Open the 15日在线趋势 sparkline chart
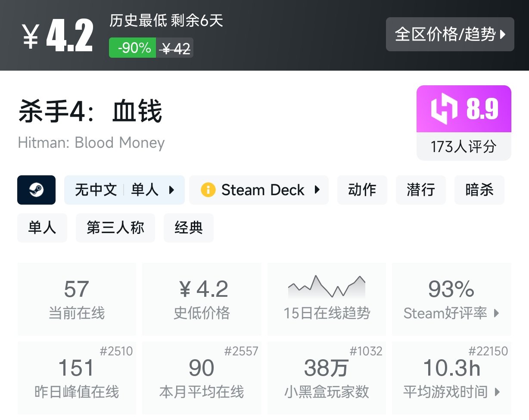 (x=327, y=286)
